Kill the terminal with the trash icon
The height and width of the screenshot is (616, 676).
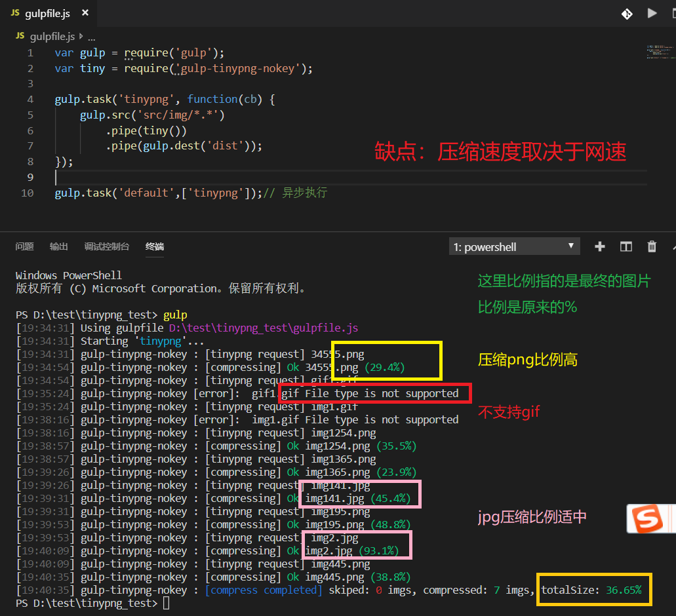(x=652, y=246)
